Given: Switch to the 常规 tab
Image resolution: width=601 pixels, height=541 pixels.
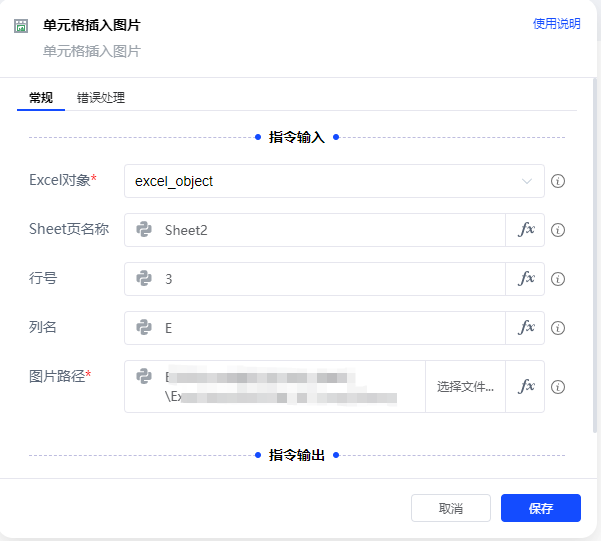Looking at the screenshot, I should coord(41,98).
